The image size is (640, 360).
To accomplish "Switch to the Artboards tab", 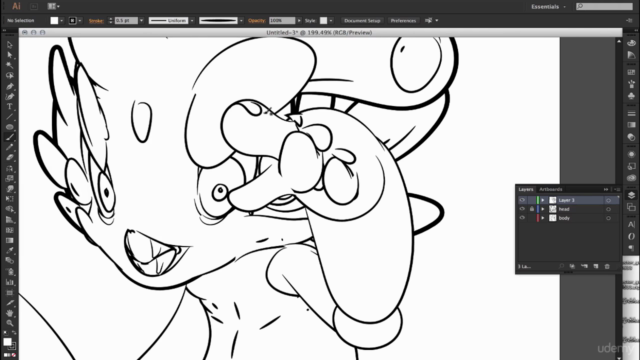I will [x=551, y=189].
